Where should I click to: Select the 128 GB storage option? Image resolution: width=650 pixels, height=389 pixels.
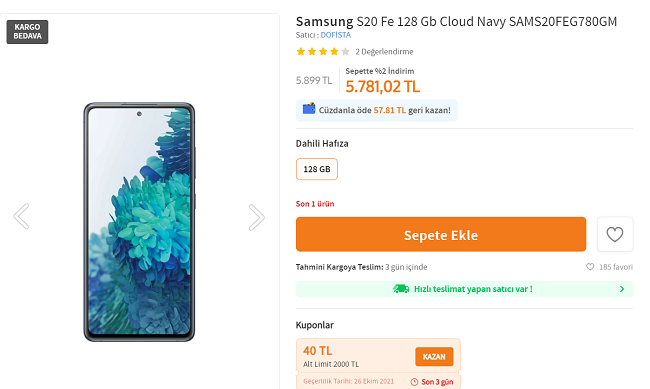point(317,169)
